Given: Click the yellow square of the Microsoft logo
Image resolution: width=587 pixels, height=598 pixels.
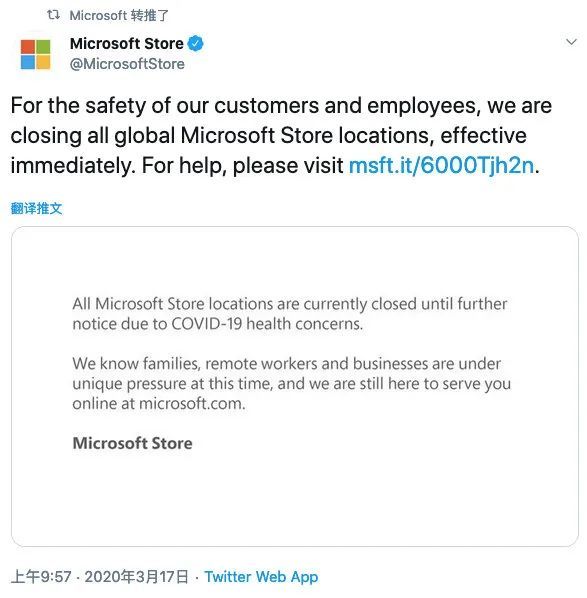Looking at the screenshot, I should tap(43, 62).
